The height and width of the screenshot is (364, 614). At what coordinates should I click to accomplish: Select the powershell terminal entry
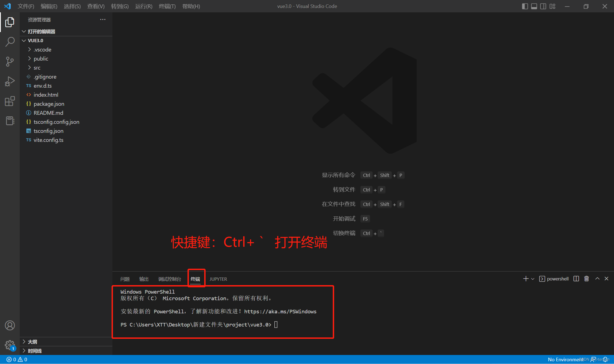[x=554, y=279]
